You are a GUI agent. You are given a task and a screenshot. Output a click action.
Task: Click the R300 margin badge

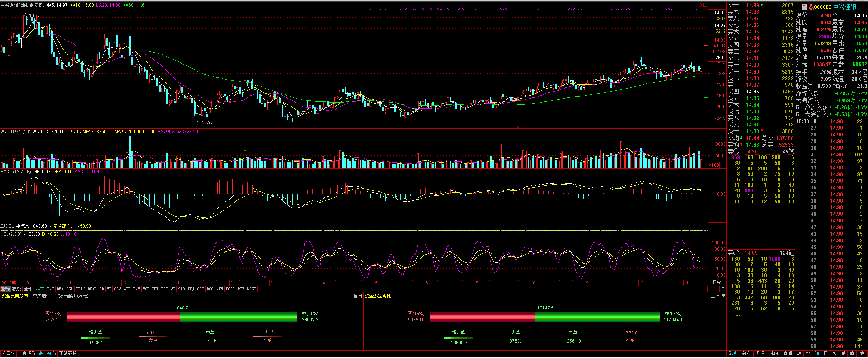[811, 7]
